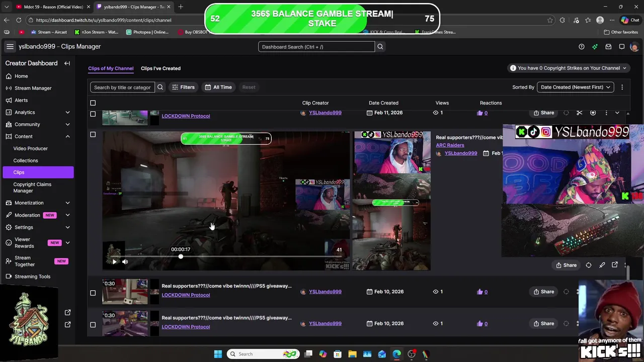Click scissors edit icon on Feb 11 clip

pyautogui.click(x=580, y=113)
